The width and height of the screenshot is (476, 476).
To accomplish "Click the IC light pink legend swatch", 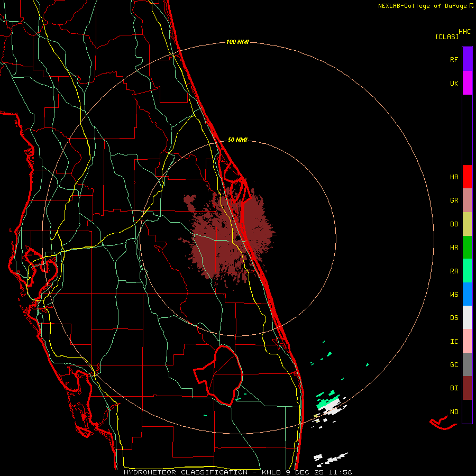I will click(467, 341).
